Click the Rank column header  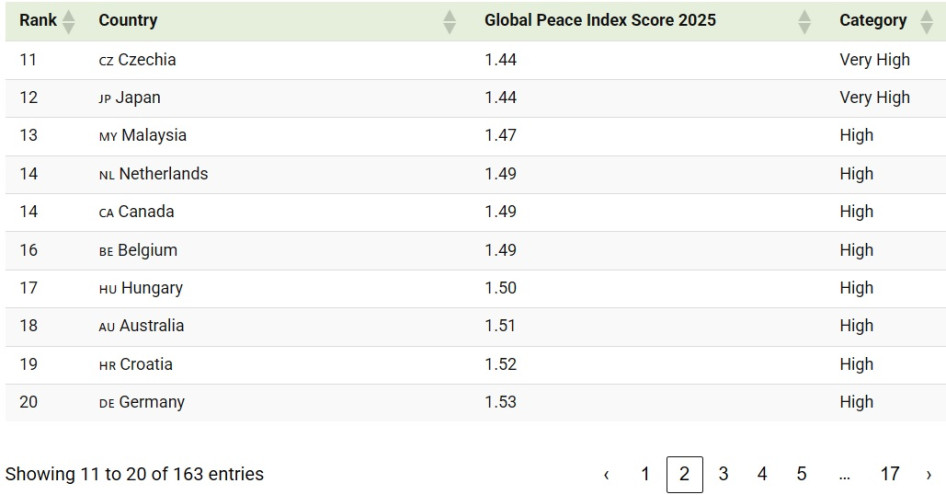[38, 20]
